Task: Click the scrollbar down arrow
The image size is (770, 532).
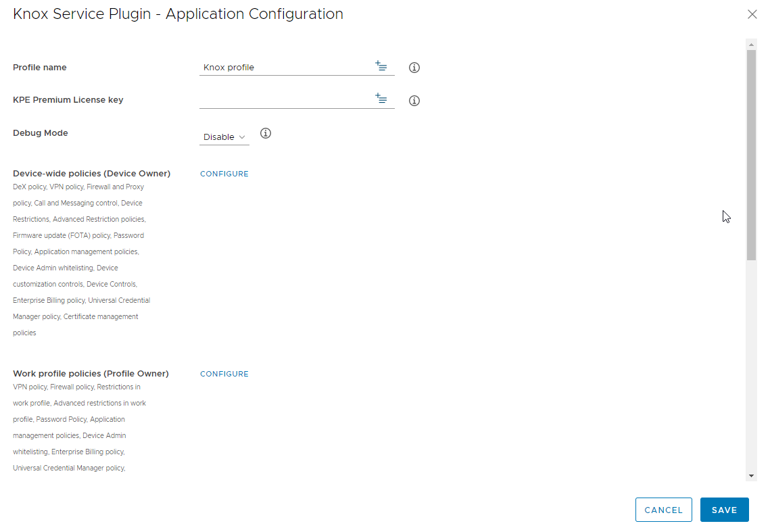Action: [751, 475]
